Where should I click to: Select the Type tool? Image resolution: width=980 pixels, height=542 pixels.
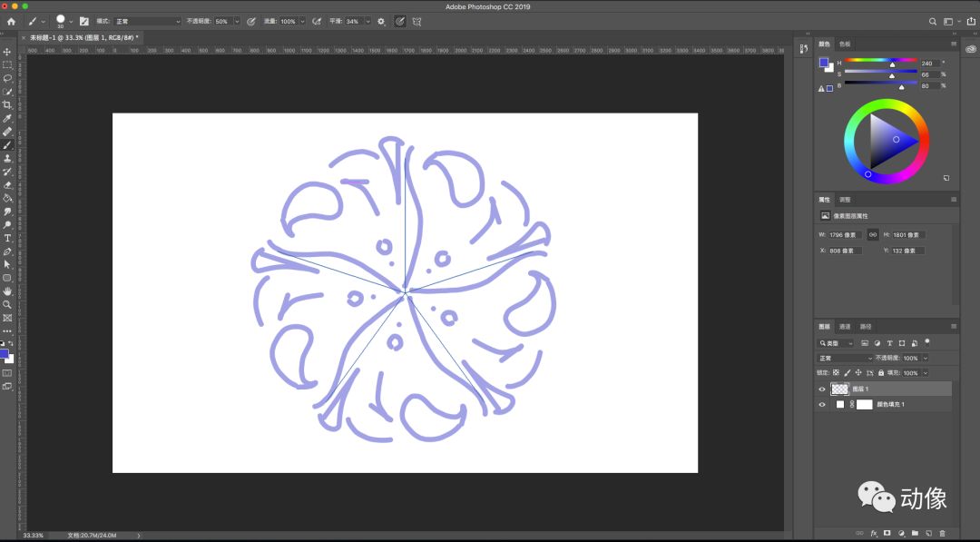click(7, 238)
